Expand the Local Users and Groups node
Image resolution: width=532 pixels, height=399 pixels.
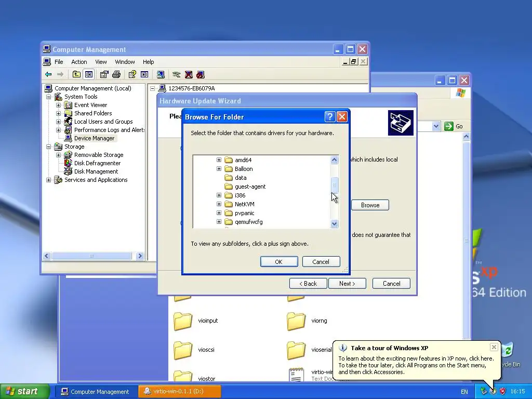click(58, 122)
